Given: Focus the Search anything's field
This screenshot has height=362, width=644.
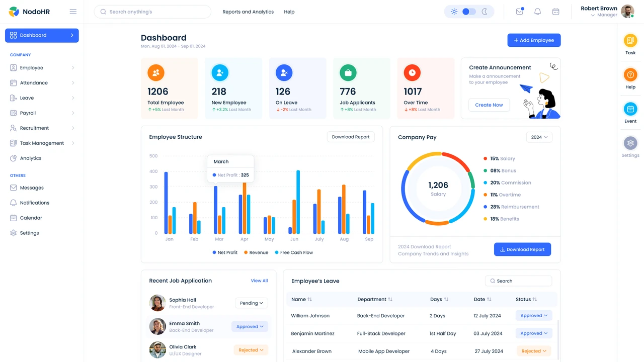Looking at the screenshot, I should pyautogui.click(x=152, y=12).
